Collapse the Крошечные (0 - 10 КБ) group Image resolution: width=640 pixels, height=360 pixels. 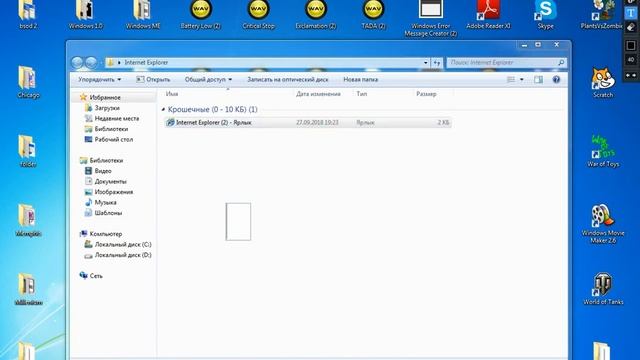tap(163, 109)
